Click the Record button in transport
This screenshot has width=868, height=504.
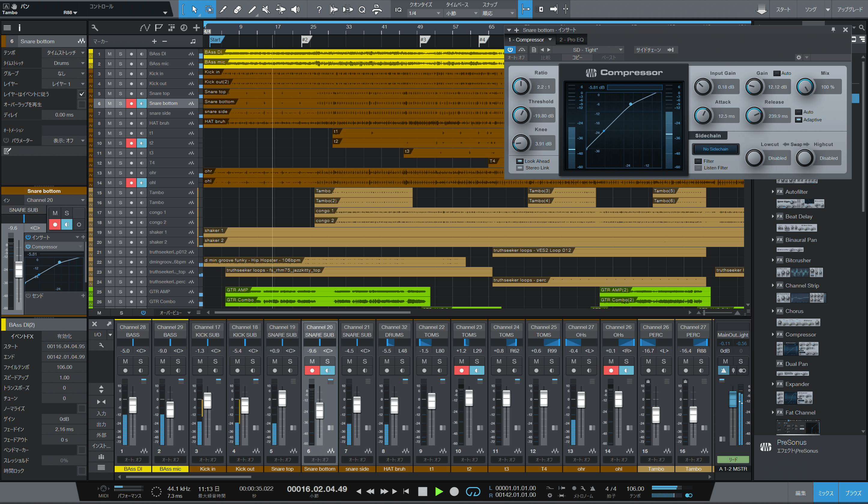[x=454, y=491]
